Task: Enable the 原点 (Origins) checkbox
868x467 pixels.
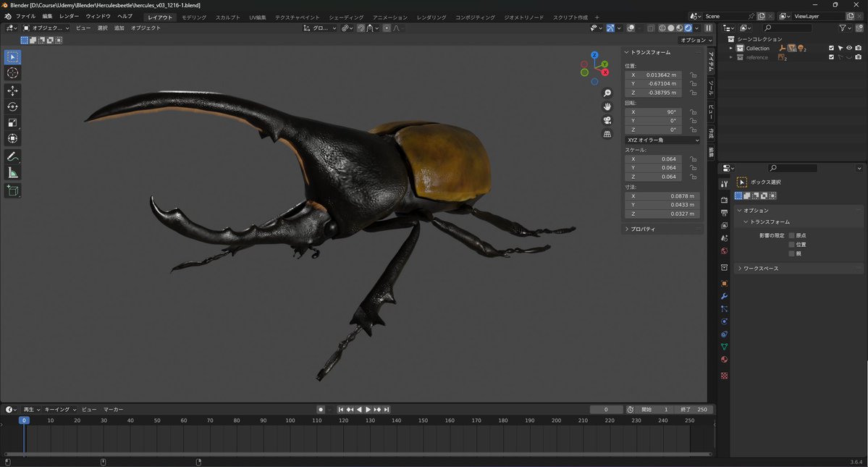Action: [791, 235]
